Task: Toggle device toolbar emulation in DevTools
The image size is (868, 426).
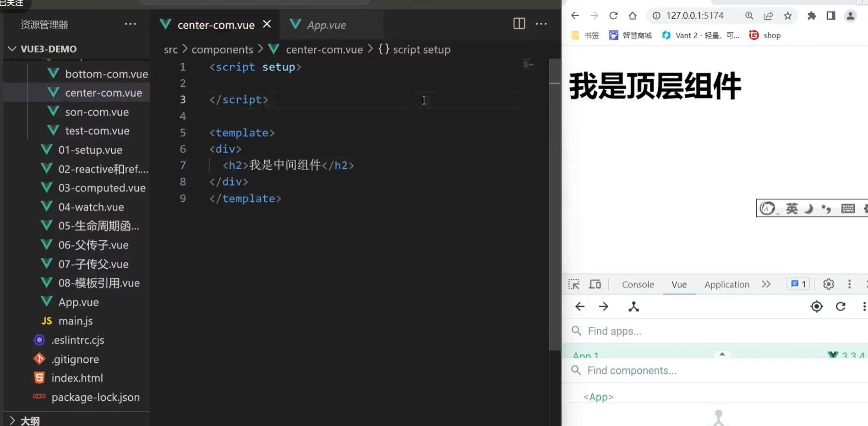Action: pos(595,284)
